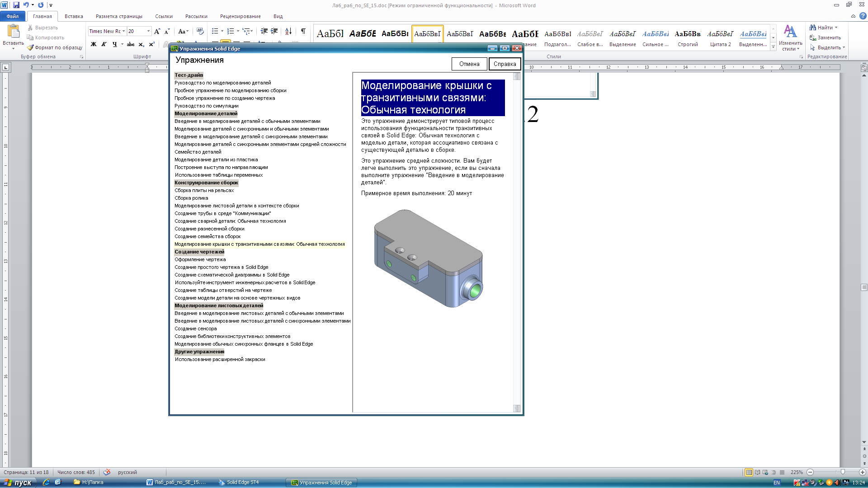The width and height of the screenshot is (868, 488).
Task: Click Help (Справка) in exercises dialog
Action: [505, 64]
